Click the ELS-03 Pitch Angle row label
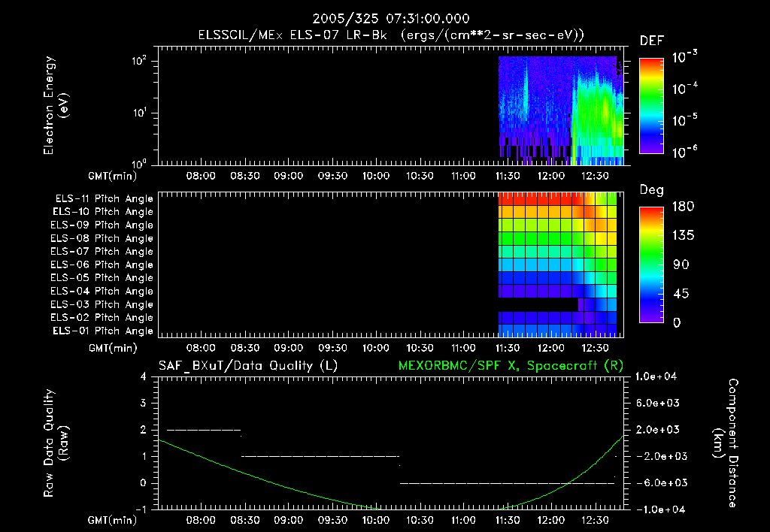 pos(102,305)
